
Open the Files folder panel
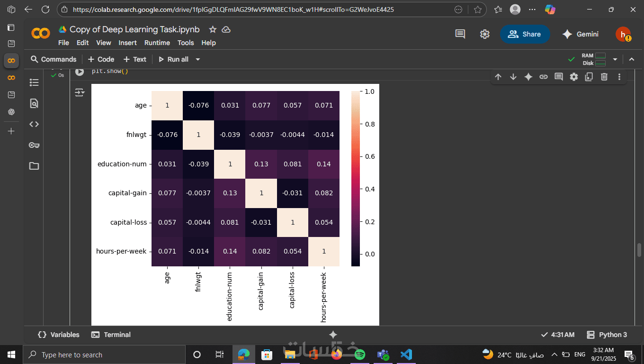(x=34, y=166)
